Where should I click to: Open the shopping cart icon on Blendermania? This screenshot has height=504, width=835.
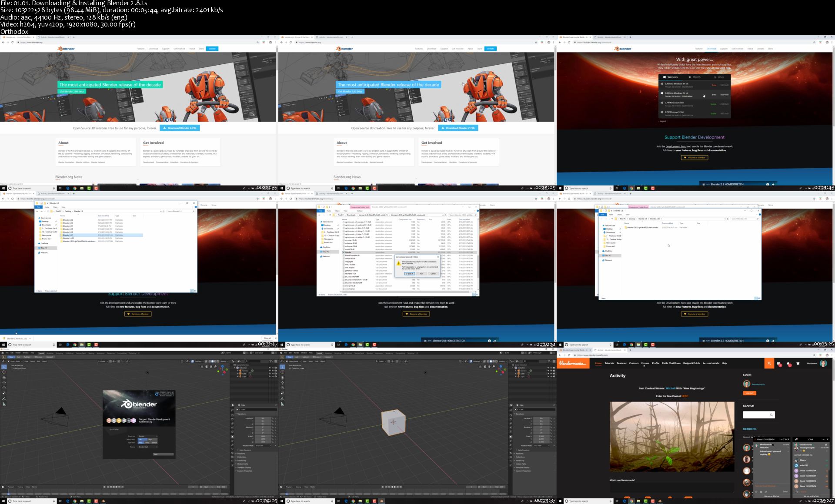798,363
